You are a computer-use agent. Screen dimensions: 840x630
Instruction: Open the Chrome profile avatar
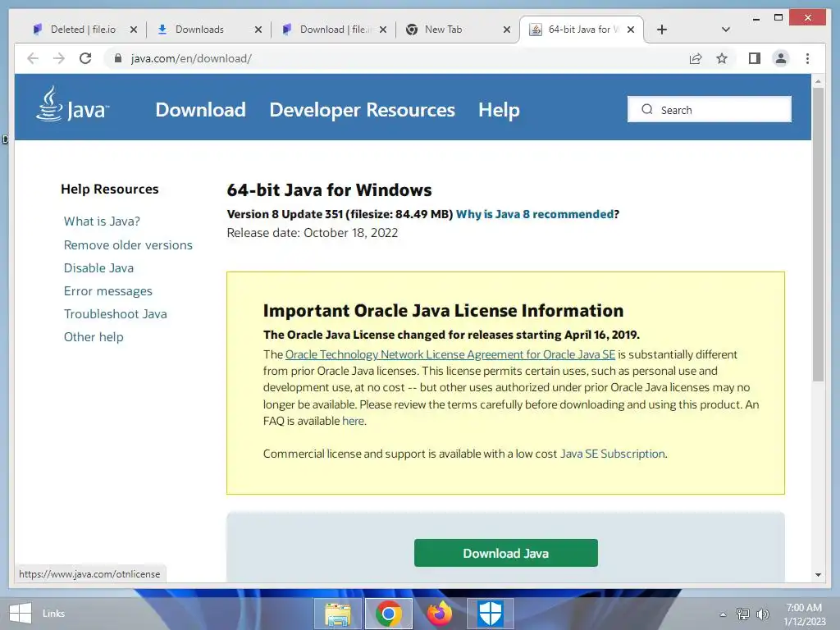coord(781,58)
